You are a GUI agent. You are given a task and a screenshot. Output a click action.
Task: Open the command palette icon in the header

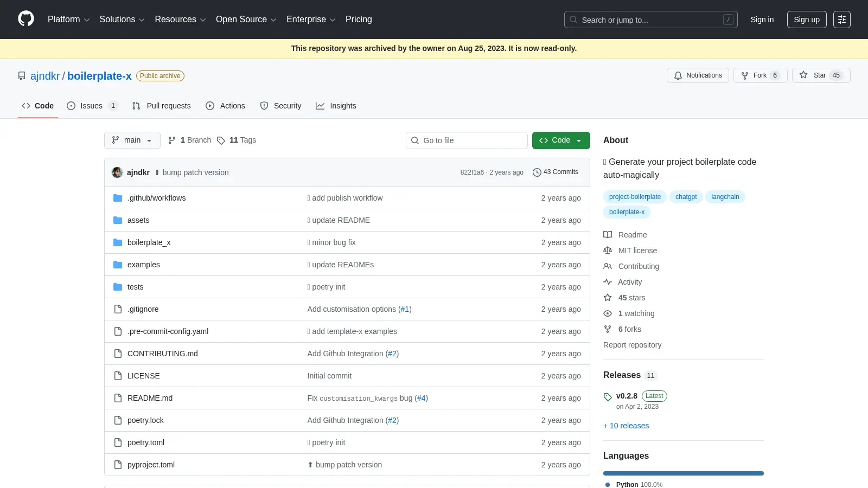pyautogui.click(x=841, y=20)
